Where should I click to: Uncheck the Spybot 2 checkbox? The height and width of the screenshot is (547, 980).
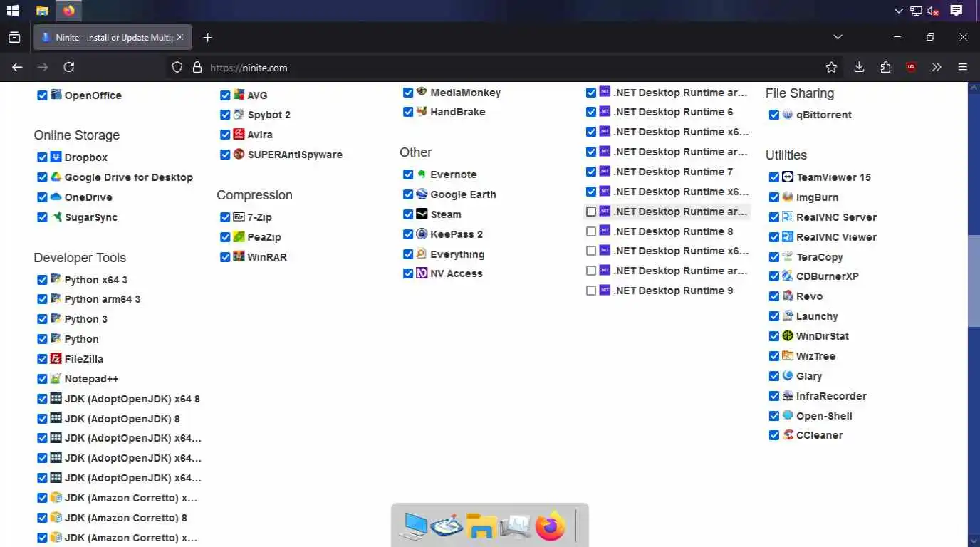pos(225,115)
